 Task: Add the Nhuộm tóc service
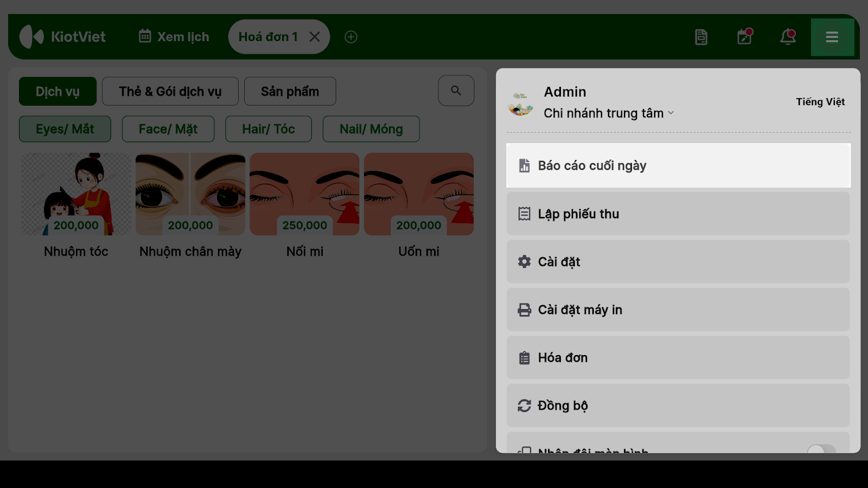point(76,207)
